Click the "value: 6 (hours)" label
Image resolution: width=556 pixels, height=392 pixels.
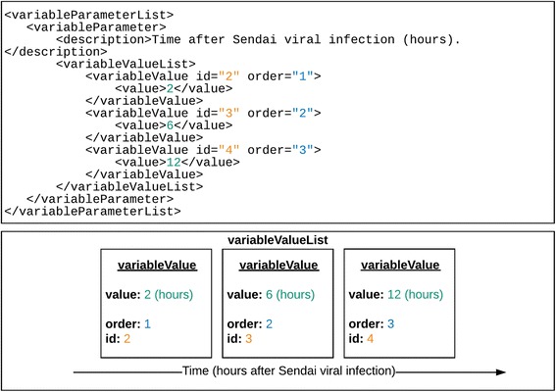(x=271, y=295)
